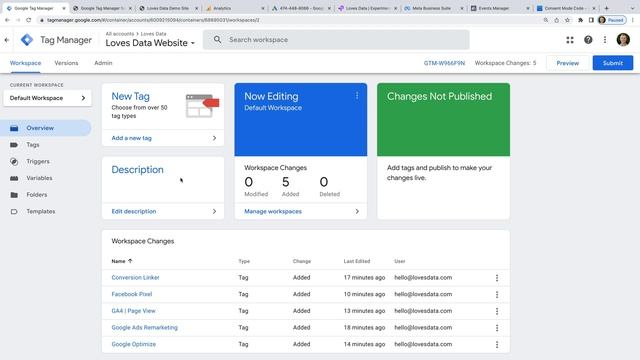Close the Analytics browser tab
Viewport: 640px width, 360px height.
[x=262, y=8]
